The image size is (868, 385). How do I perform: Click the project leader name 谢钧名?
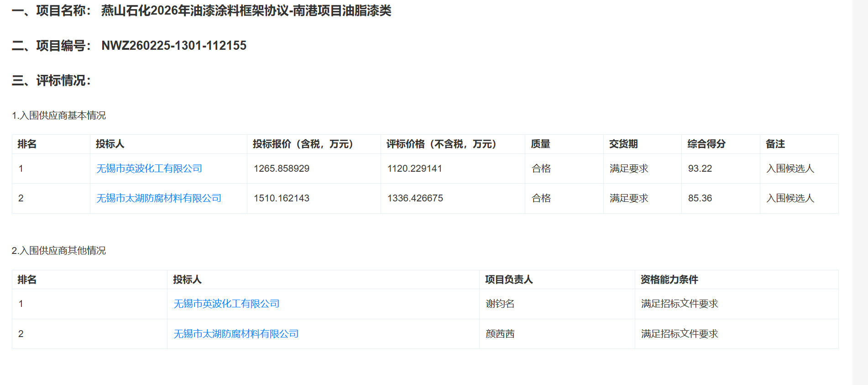(x=500, y=304)
